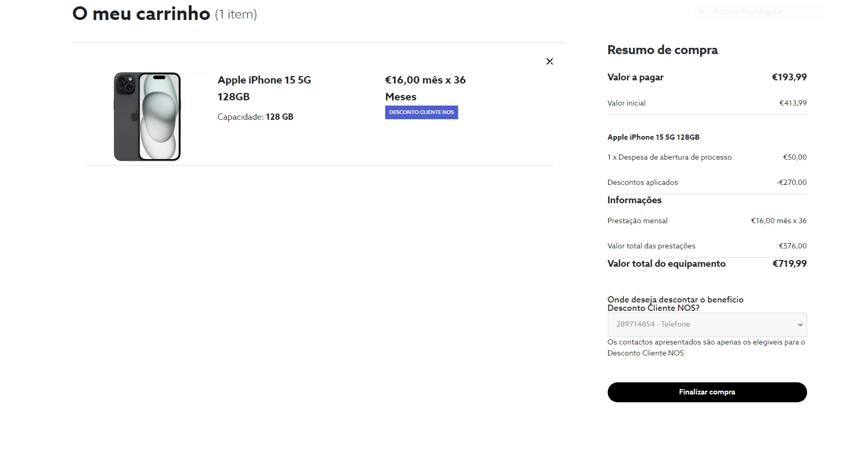The height and width of the screenshot is (459, 868).
Task: Select the '€413,99' initial value
Action: (x=793, y=103)
